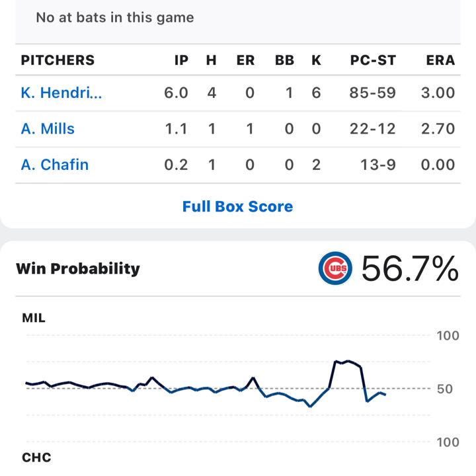Image resolution: width=476 pixels, height=476 pixels.
Task: Tap A. Mills' 2.70 ERA value
Action: click(x=438, y=129)
